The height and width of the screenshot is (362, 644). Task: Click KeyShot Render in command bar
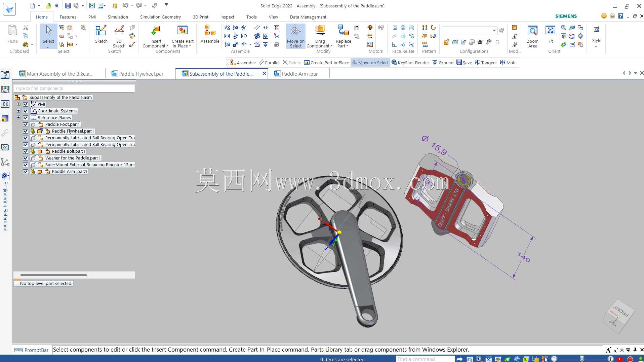click(x=410, y=63)
